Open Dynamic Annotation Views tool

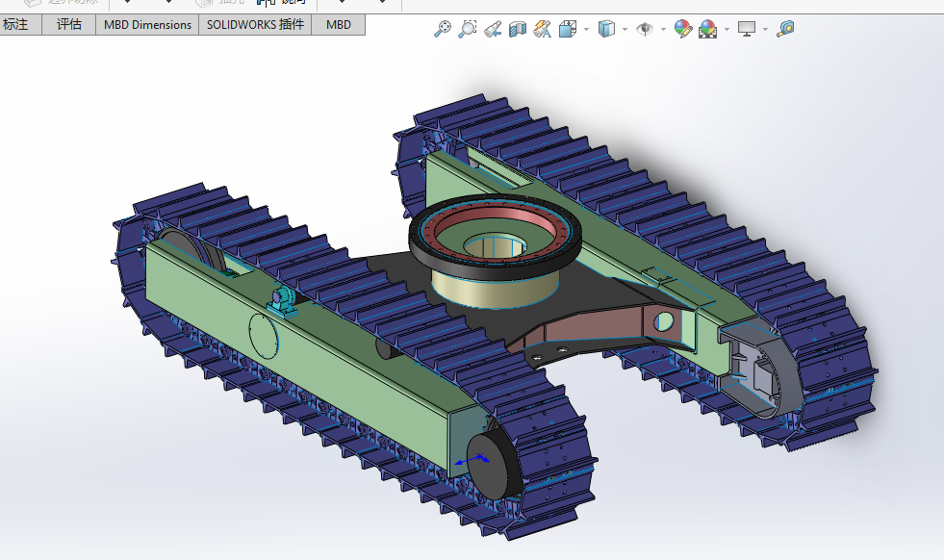pos(542,29)
